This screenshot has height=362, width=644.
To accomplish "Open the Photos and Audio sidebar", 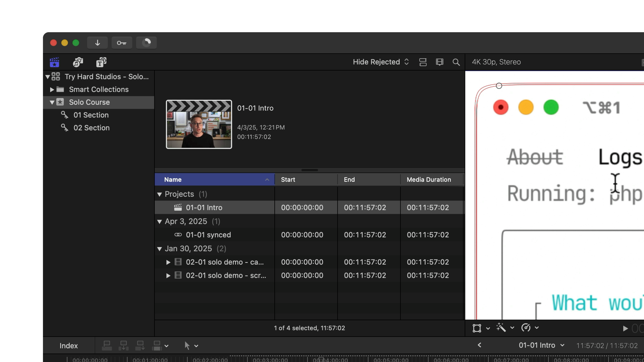I will (x=77, y=62).
